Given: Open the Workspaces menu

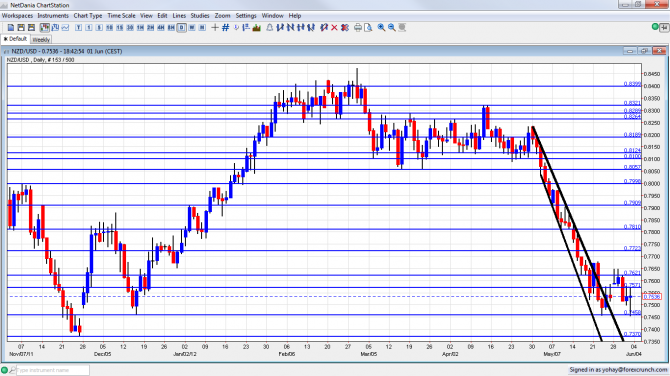Looking at the screenshot, I should tap(17, 16).
